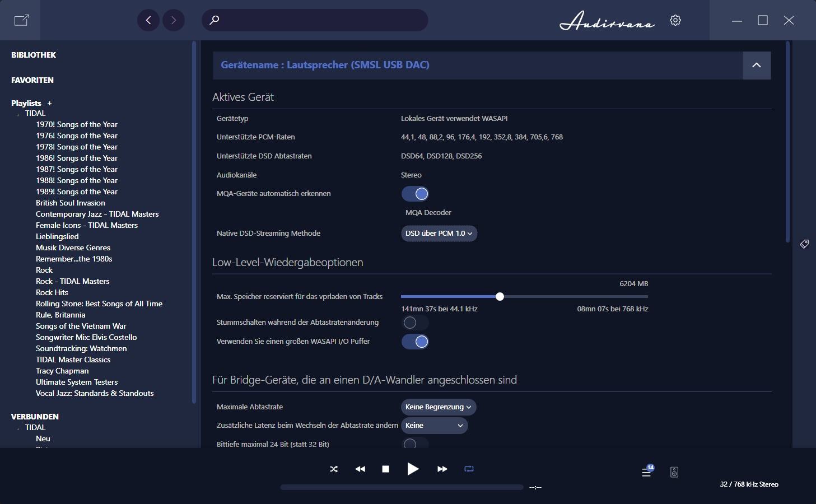This screenshot has width=816, height=504.
Task: Open the Keine latency dropdown
Action: (434, 426)
